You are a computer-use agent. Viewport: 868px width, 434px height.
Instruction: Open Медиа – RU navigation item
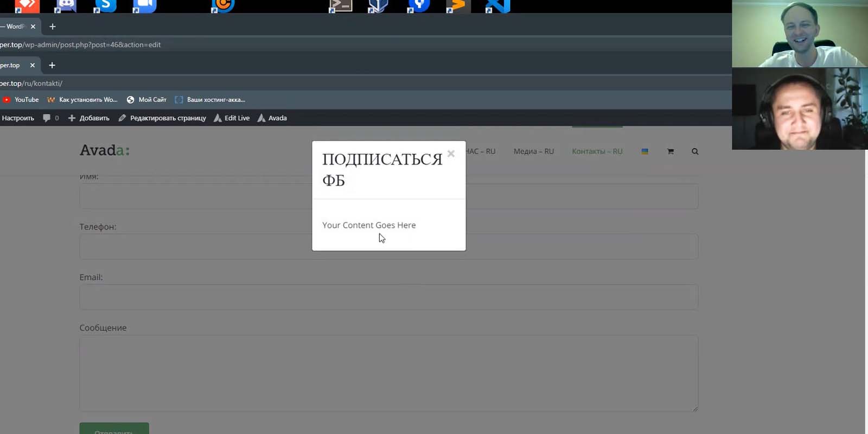(x=534, y=151)
